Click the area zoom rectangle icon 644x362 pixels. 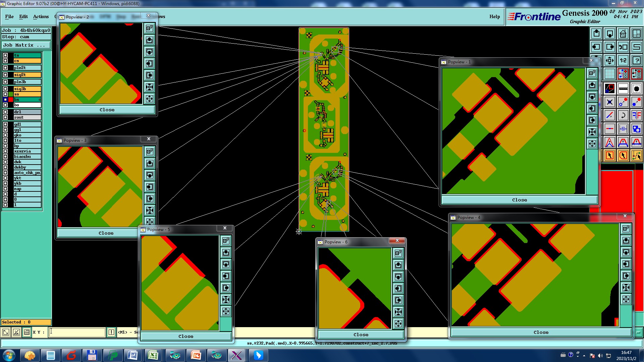[610, 88]
